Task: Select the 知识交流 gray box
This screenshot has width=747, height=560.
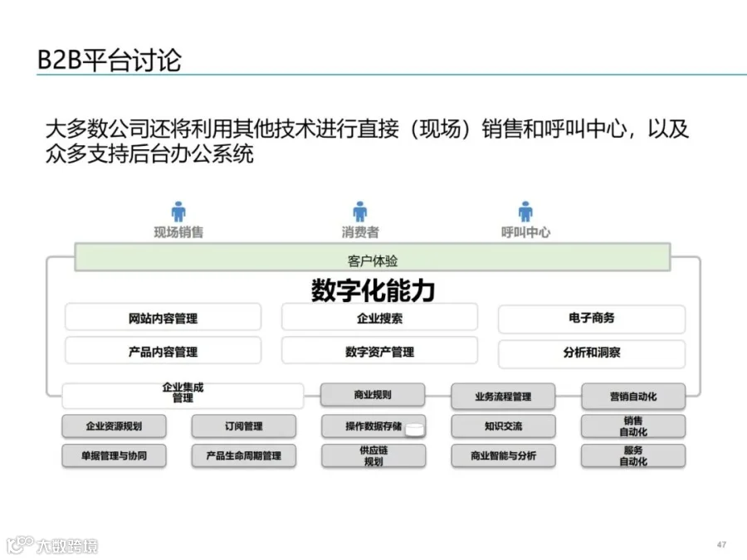Action: pos(503,426)
